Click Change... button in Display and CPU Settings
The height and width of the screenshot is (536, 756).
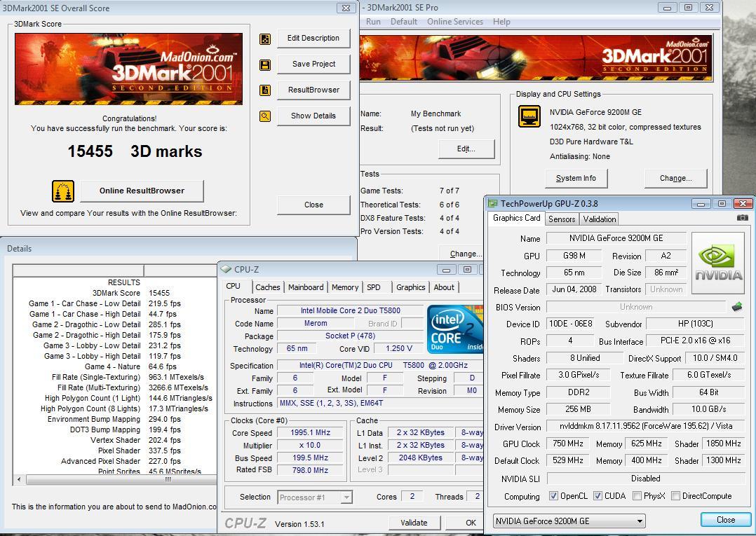[676, 178]
